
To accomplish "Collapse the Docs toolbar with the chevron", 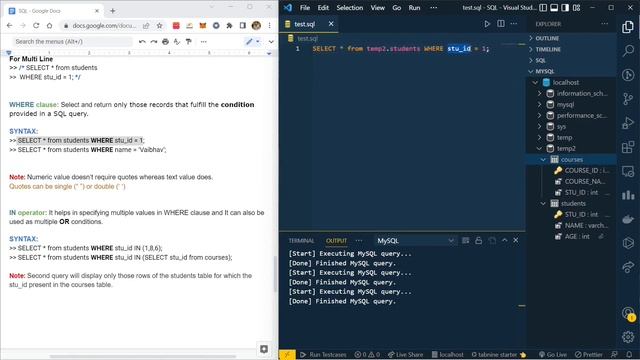I will coord(271,42).
